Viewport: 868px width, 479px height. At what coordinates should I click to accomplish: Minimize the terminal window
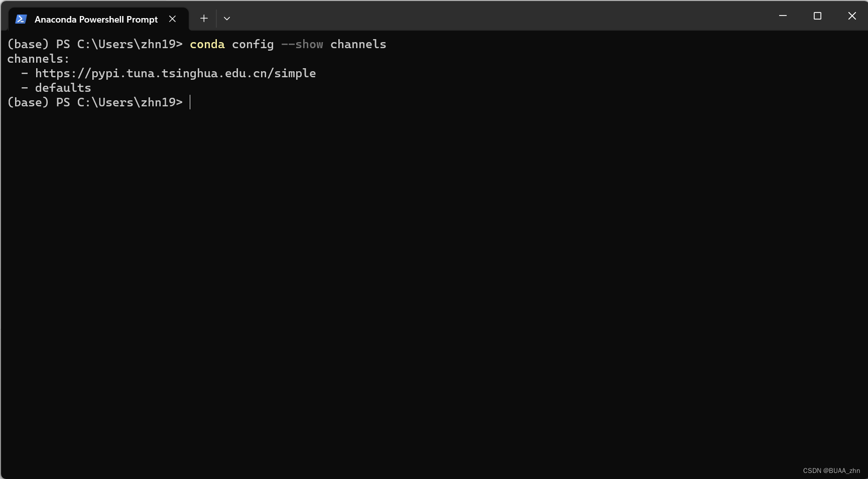[783, 16]
